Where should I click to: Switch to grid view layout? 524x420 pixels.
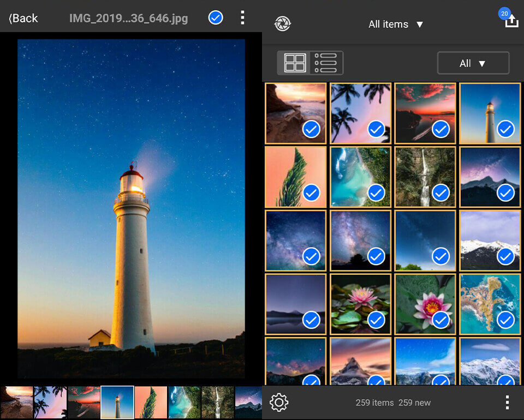(x=296, y=63)
